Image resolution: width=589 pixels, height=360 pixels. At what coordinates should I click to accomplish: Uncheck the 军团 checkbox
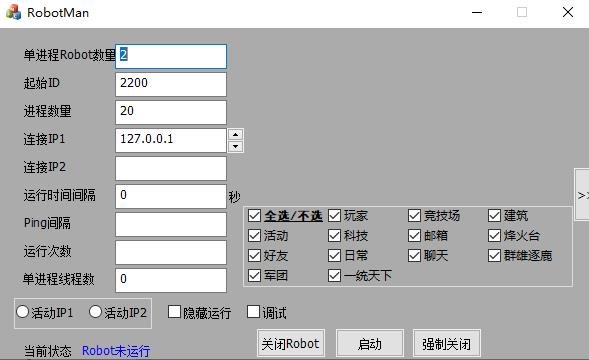click(254, 275)
